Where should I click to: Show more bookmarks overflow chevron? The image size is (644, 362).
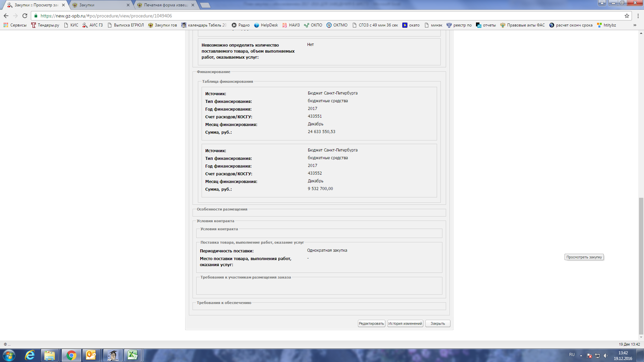point(635,25)
